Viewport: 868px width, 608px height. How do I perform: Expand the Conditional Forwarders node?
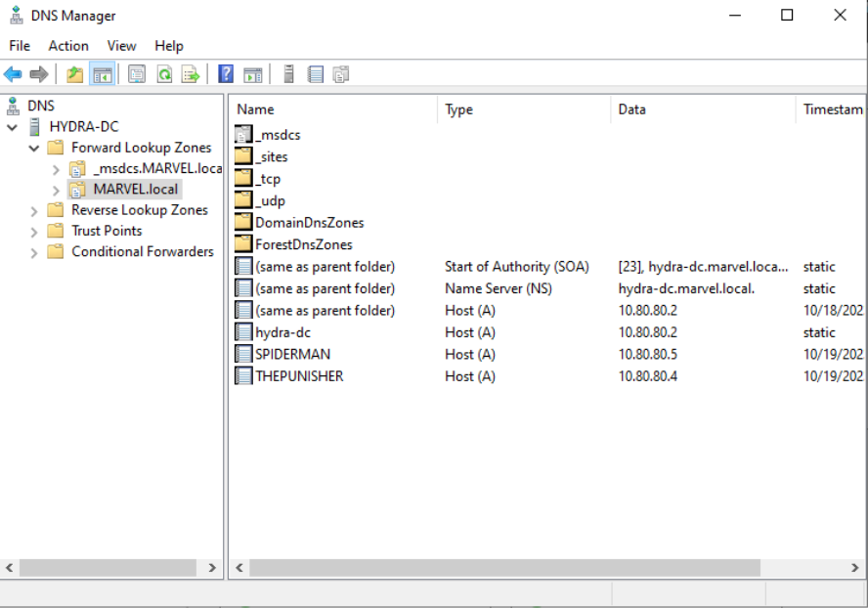pyautogui.click(x=34, y=252)
